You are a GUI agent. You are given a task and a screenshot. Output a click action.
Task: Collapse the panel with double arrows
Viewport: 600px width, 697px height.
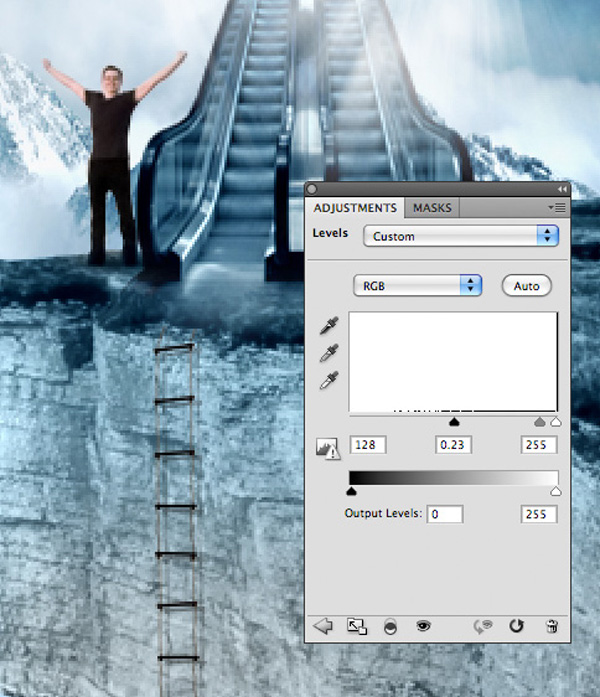562,189
